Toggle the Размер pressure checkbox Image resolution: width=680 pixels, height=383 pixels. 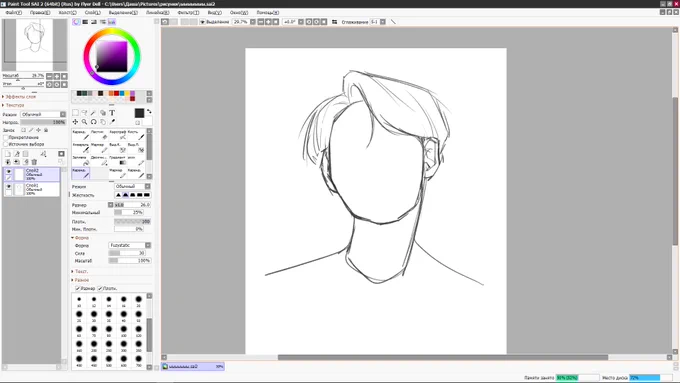click(x=78, y=288)
